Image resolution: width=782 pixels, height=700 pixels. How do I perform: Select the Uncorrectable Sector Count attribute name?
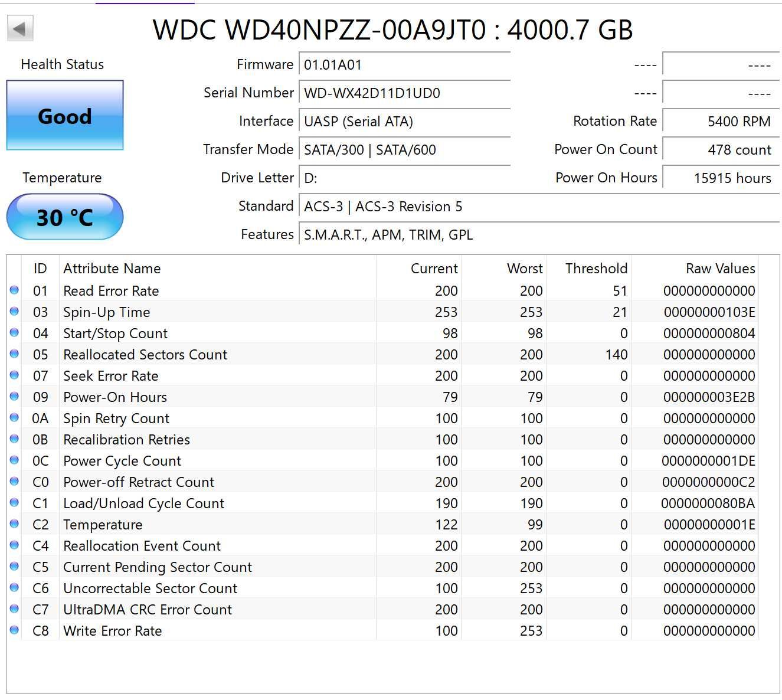coord(150,588)
